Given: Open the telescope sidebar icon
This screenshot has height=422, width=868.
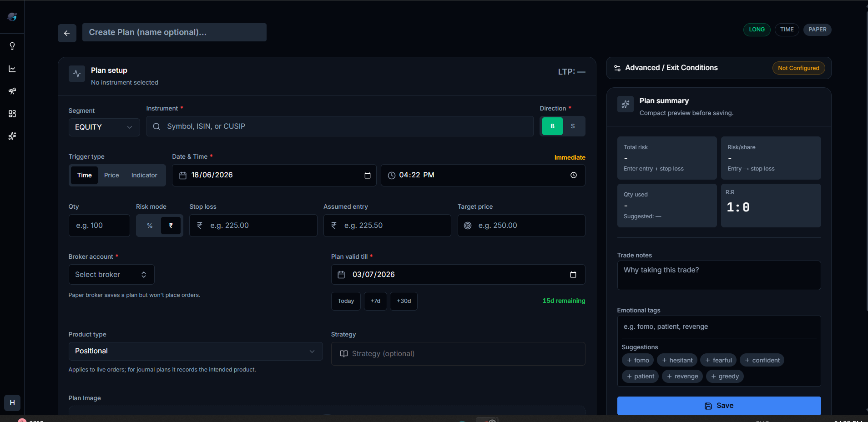Looking at the screenshot, I should (12, 91).
